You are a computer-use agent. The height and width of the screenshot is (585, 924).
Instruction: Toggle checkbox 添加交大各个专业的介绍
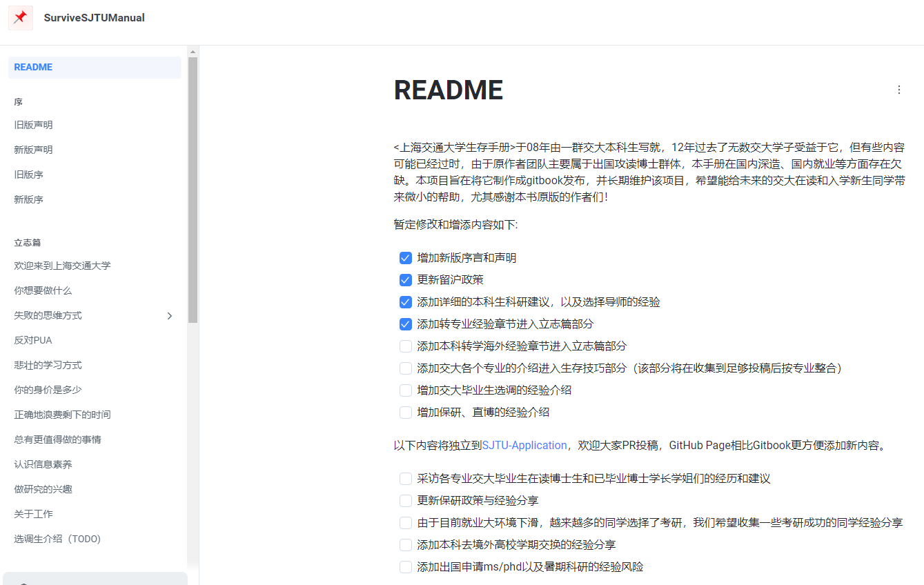pyautogui.click(x=406, y=368)
